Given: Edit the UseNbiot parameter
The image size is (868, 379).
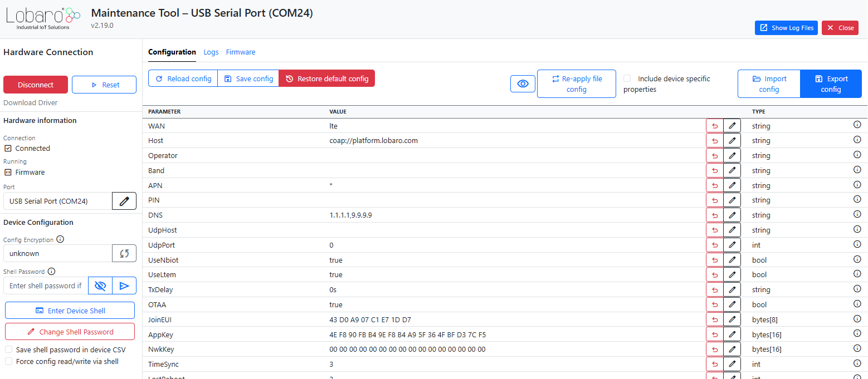Looking at the screenshot, I should tap(732, 260).
